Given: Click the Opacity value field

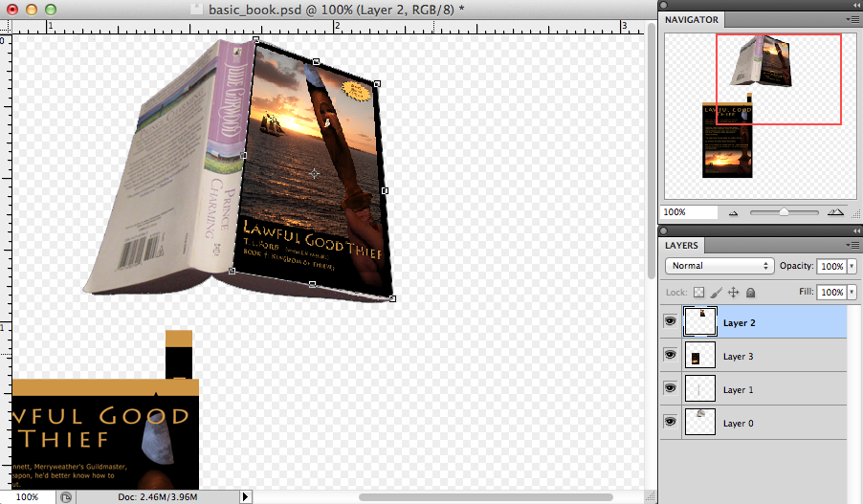Looking at the screenshot, I should click(x=831, y=266).
